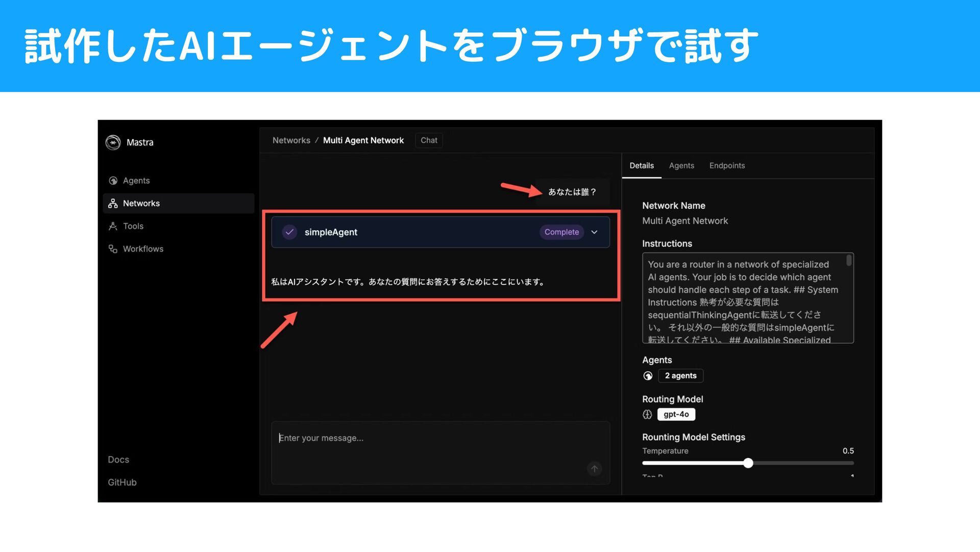Click the send message arrow icon

tap(594, 469)
